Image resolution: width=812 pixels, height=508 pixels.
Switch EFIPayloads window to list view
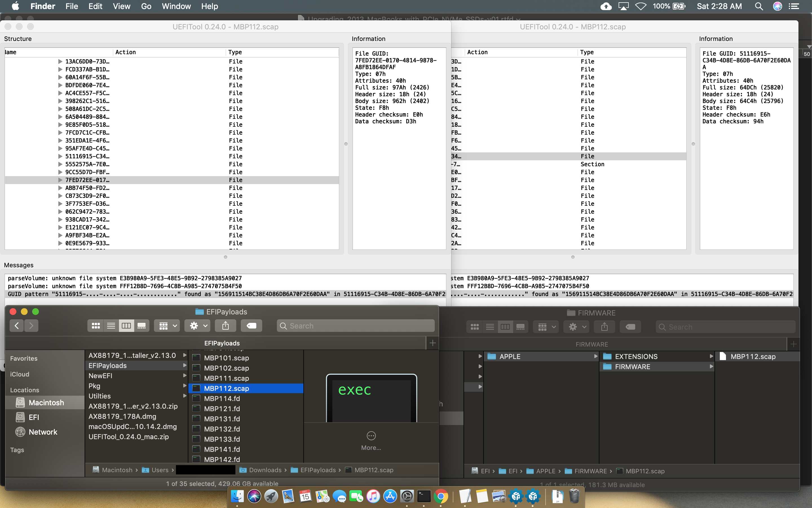111,326
